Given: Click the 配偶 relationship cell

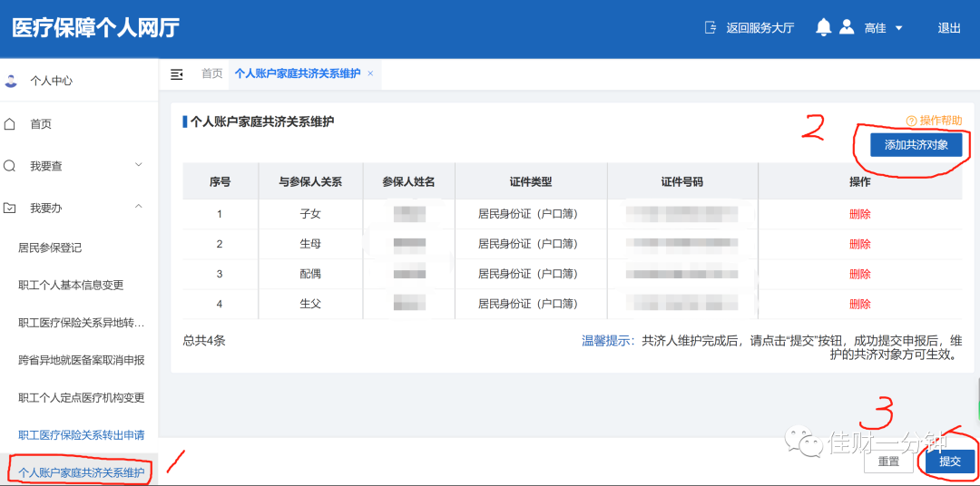Looking at the screenshot, I should click(x=310, y=274).
